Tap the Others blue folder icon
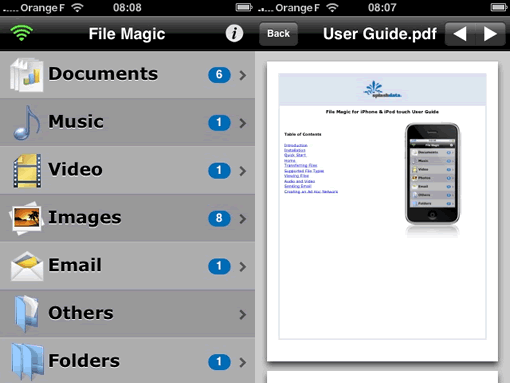Screen dimensions: 510x383 [x=27, y=314]
